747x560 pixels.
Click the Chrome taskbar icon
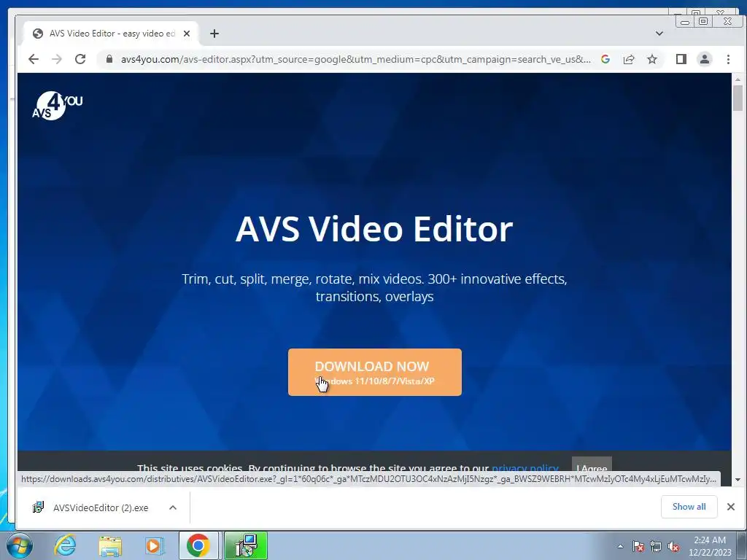[198, 545]
